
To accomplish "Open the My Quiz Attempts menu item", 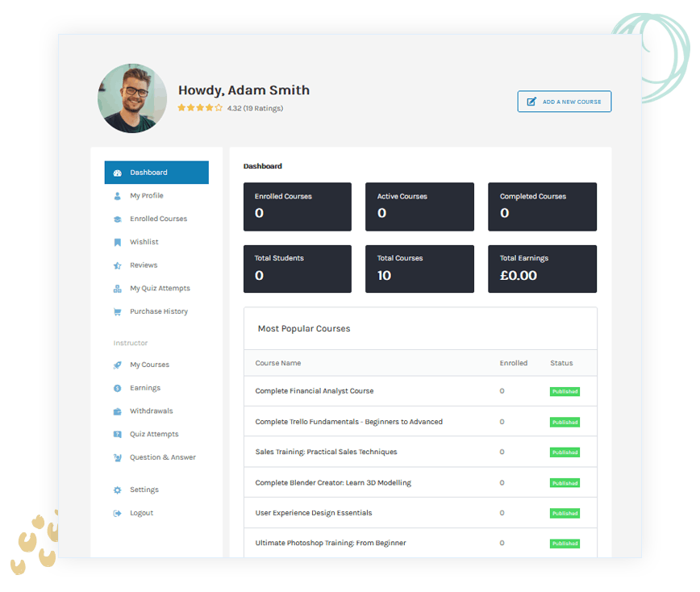I will tap(160, 288).
